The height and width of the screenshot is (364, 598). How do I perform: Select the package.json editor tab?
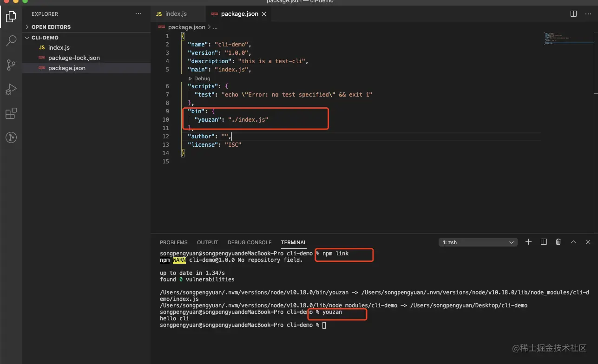pos(238,14)
